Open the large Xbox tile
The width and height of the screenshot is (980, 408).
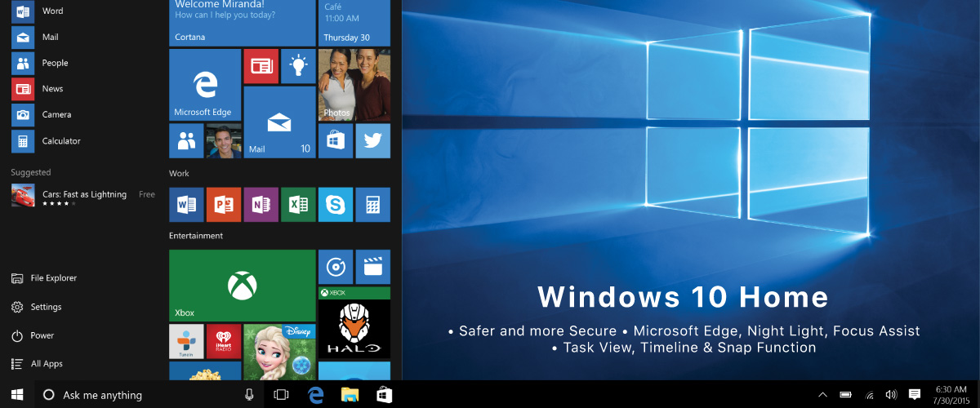242,286
